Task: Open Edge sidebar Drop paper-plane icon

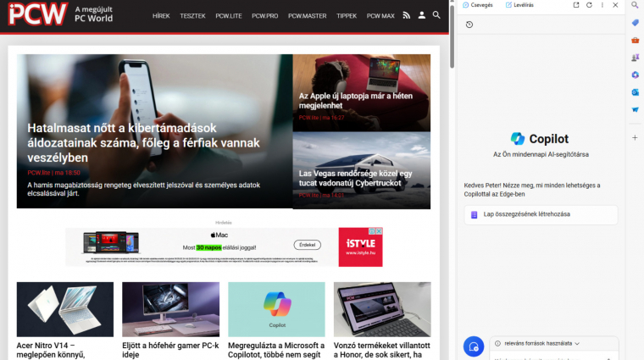Action: coord(635,109)
